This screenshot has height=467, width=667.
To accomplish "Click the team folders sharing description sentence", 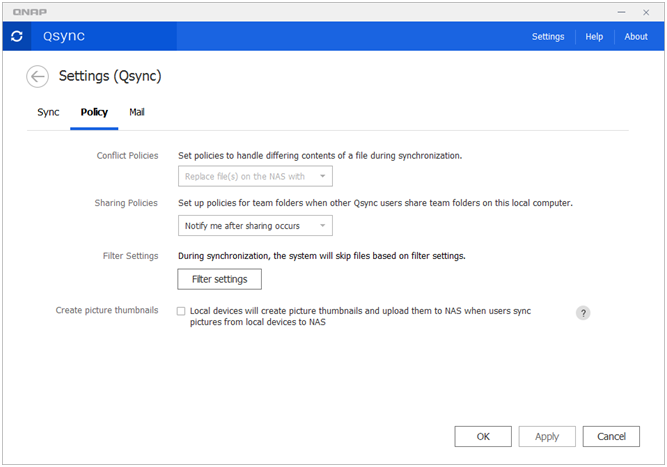I will [x=375, y=203].
